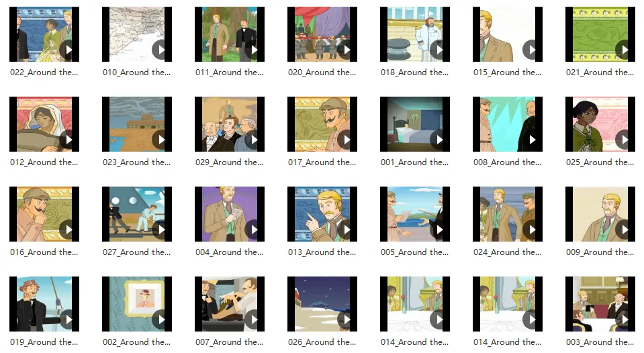Select the 015_Around the file label
The height and width of the screenshot is (353, 644).
[x=507, y=72]
